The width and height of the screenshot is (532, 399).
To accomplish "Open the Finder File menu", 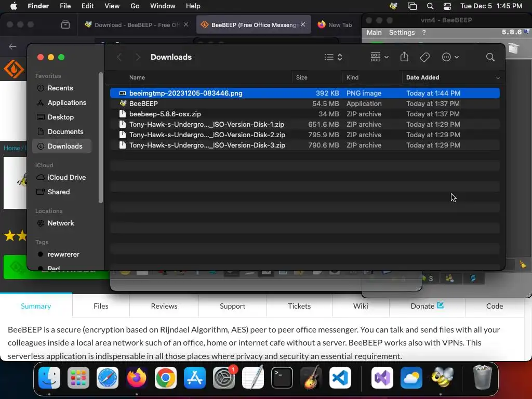I will (65, 6).
